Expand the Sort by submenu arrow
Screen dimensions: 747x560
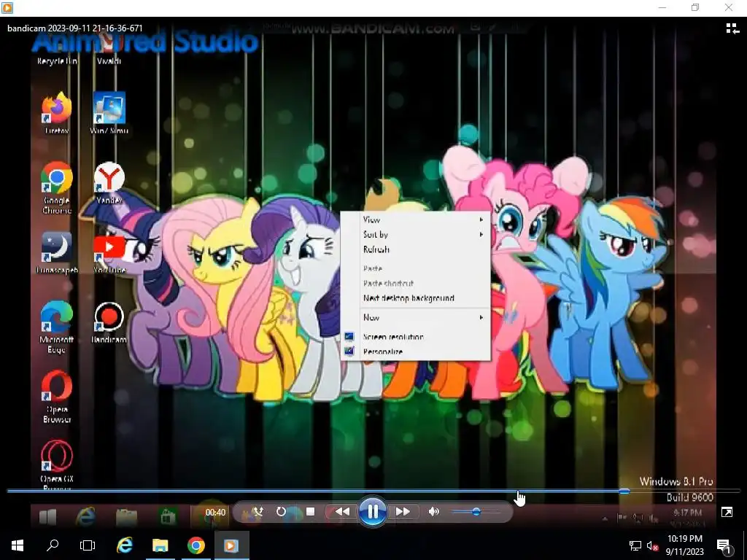click(x=481, y=234)
